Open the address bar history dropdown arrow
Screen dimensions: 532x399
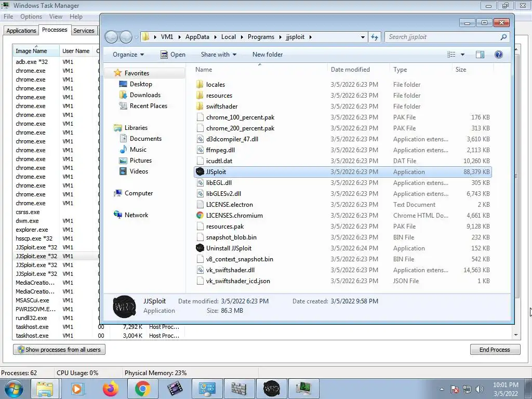tap(363, 37)
